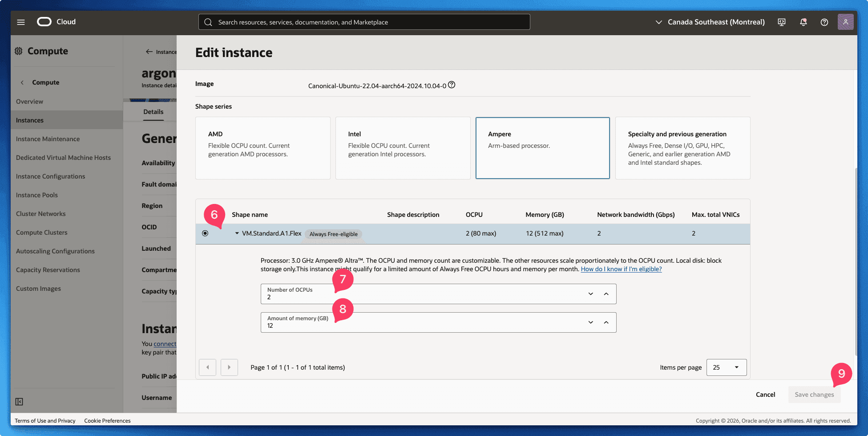Open Terms of Use and Privacy
This screenshot has height=436, width=868.
pyautogui.click(x=45, y=420)
